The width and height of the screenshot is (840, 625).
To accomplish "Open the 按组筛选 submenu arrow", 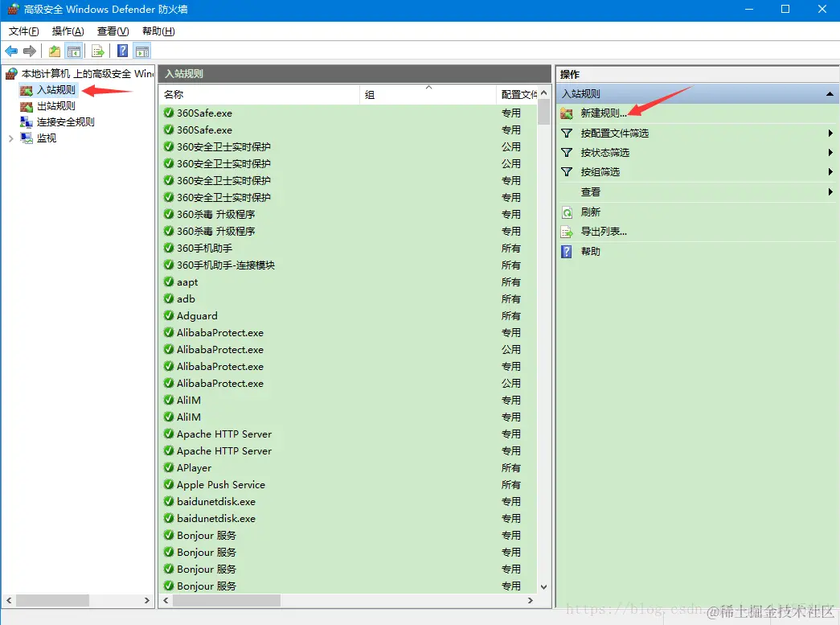I will click(x=830, y=171).
